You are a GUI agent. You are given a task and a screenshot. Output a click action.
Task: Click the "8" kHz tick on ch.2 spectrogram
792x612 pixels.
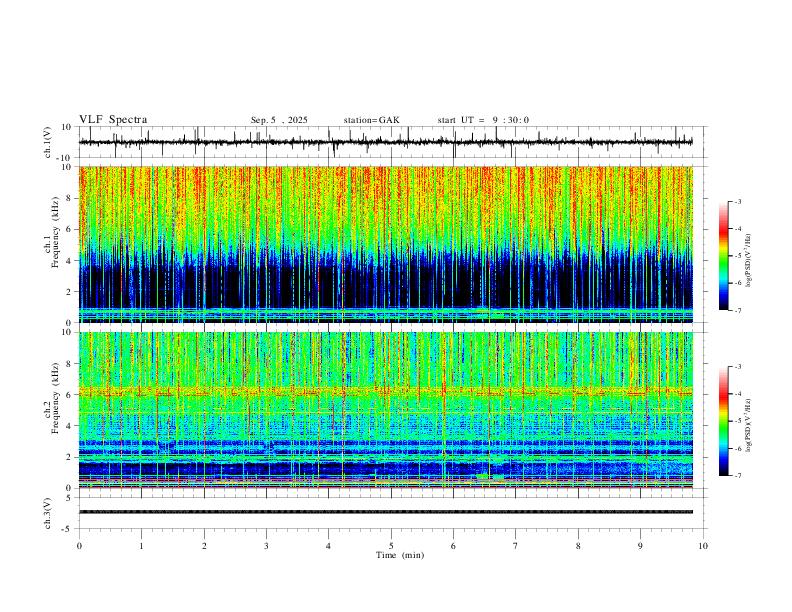point(70,364)
